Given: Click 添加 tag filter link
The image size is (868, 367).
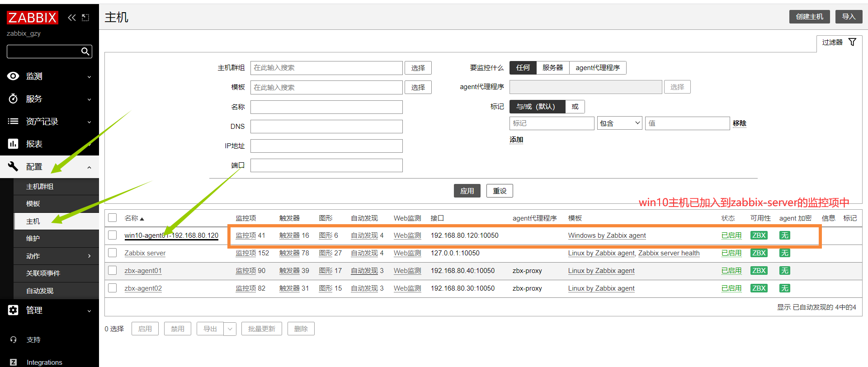Looking at the screenshot, I should point(516,140).
